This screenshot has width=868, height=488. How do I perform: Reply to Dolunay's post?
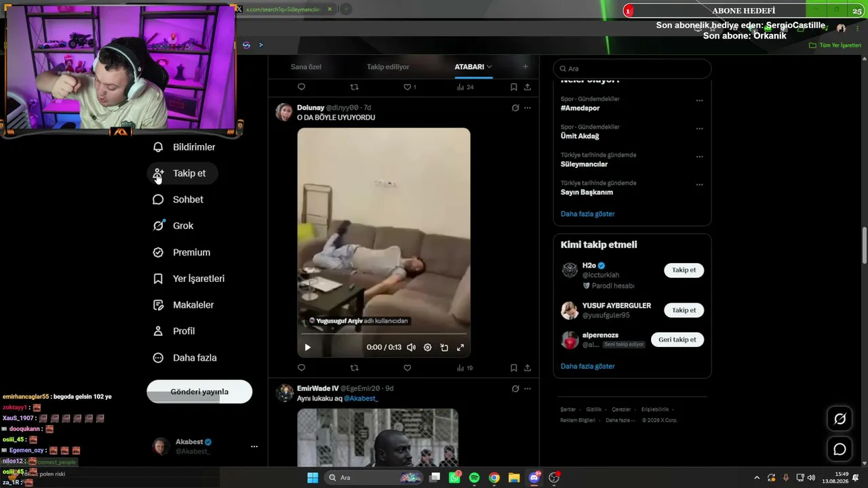(x=301, y=368)
